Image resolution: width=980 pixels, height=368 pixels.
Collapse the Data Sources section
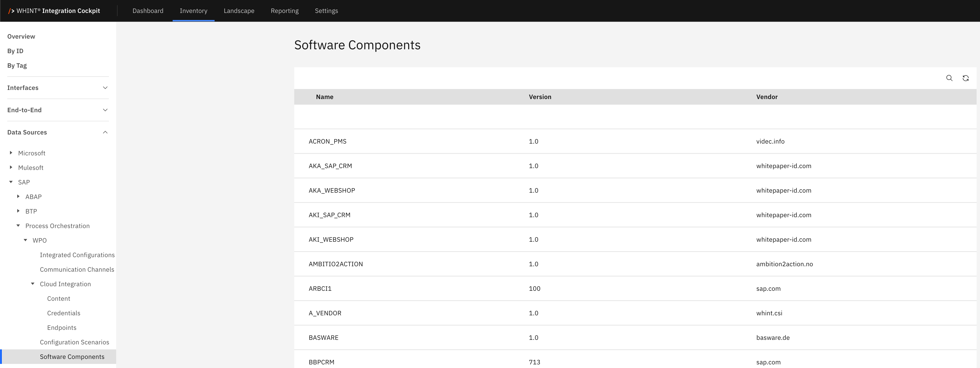(105, 132)
